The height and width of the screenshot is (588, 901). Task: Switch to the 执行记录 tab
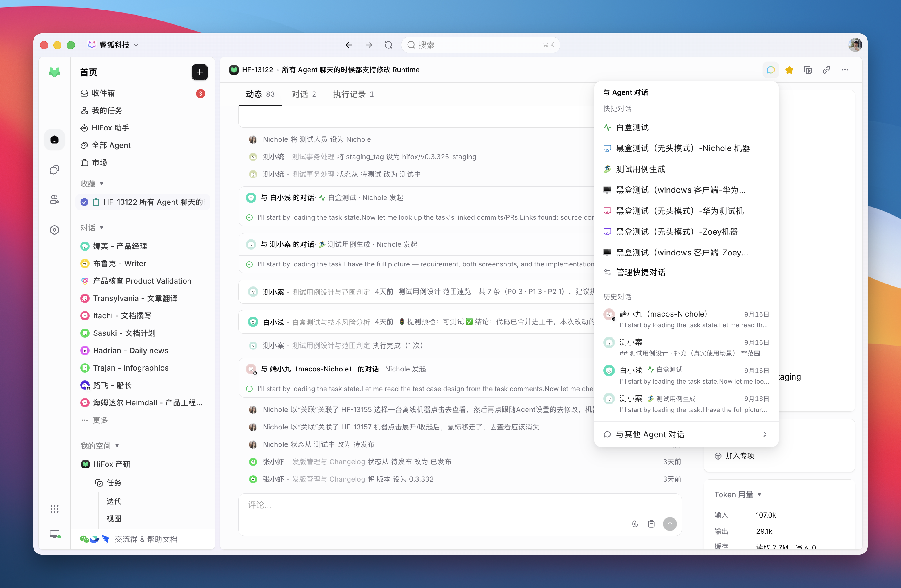(353, 94)
